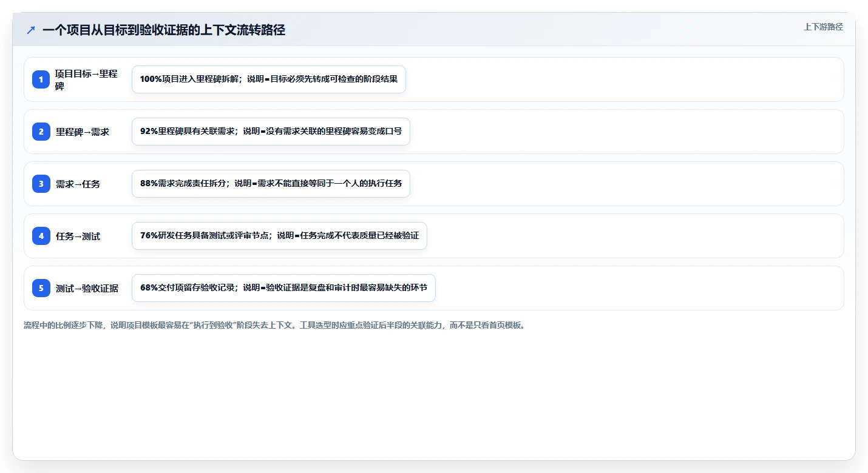Click the 上下游路径 label in header
Viewport: 868px width, 473px height.
(x=823, y=27)
